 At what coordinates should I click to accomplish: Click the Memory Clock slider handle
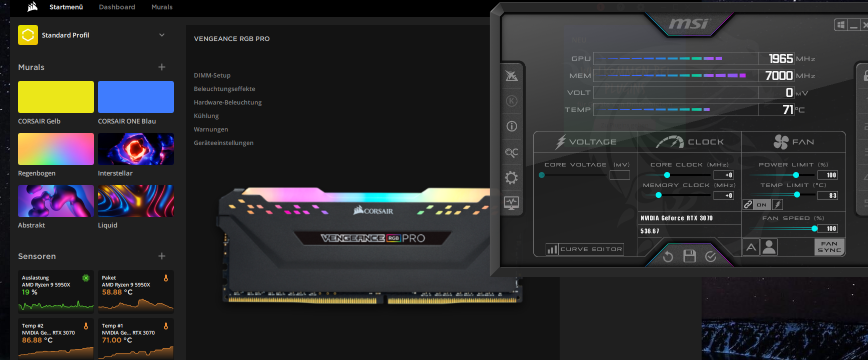[659, 195]
